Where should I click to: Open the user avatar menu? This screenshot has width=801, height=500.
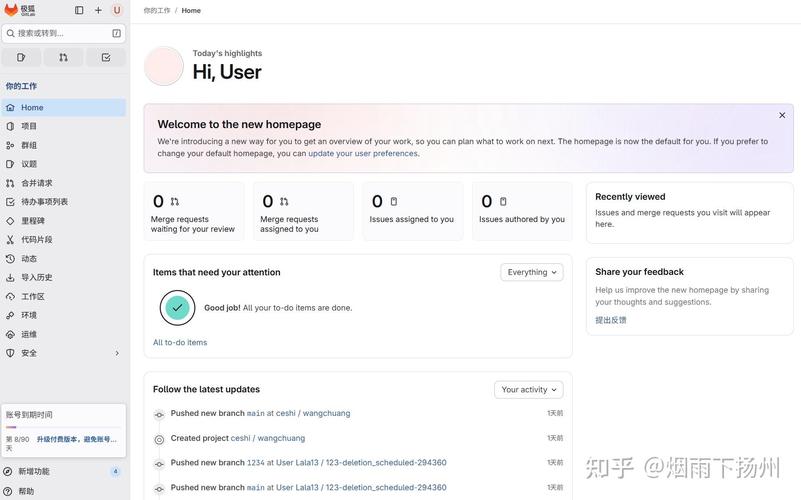click(x=117, y=10)
